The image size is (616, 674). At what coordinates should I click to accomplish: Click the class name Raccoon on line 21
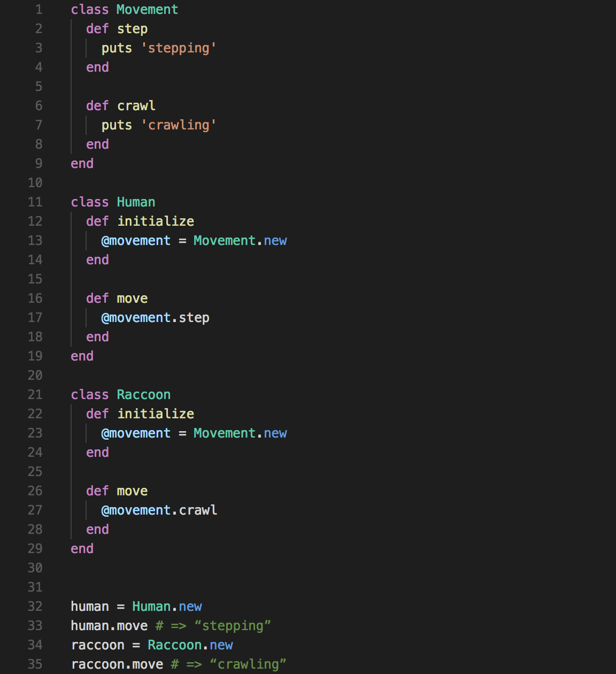click(x=143, y=395)
